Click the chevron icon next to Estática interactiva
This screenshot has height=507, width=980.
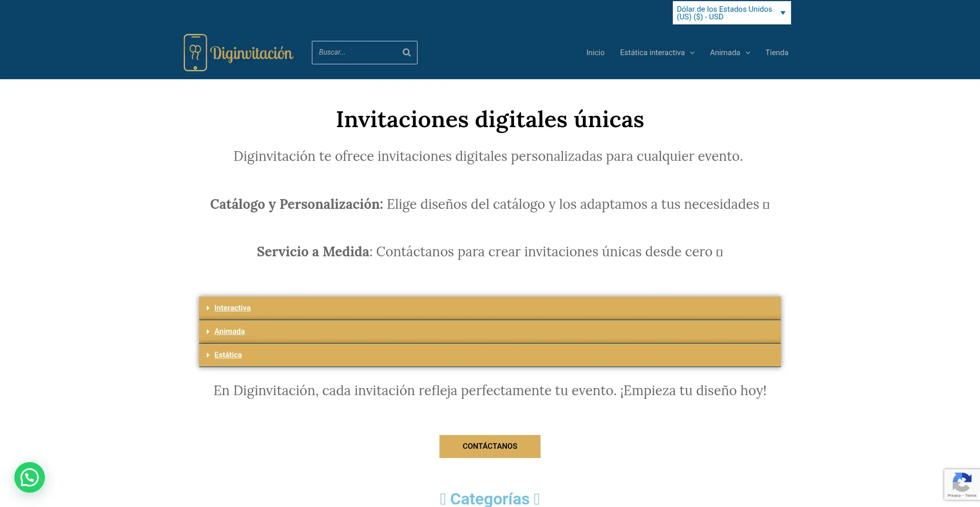pos(693,53)
